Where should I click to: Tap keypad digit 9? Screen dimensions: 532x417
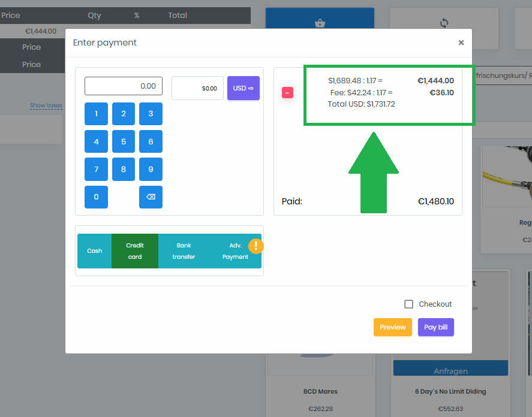click(x=151, y=169)
